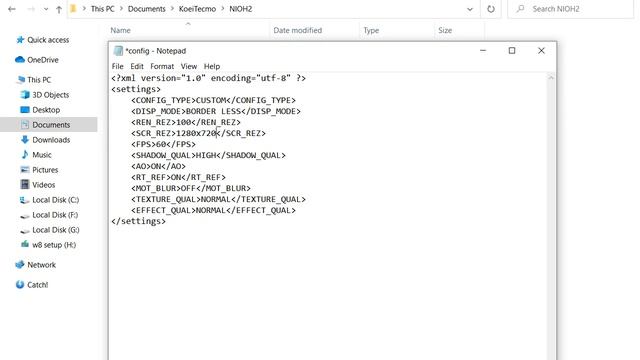
Task: Click the address bar folder icon
Action: tap(73, 9)
